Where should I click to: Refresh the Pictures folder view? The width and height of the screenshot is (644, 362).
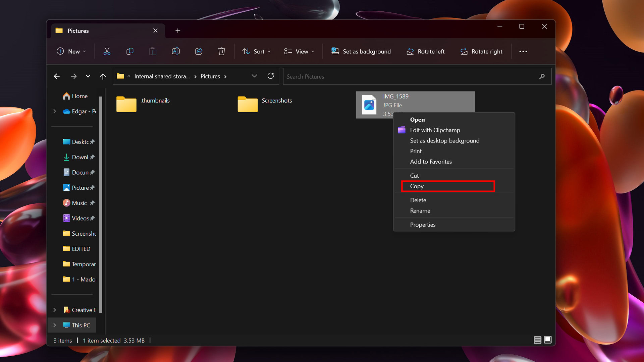271,76
